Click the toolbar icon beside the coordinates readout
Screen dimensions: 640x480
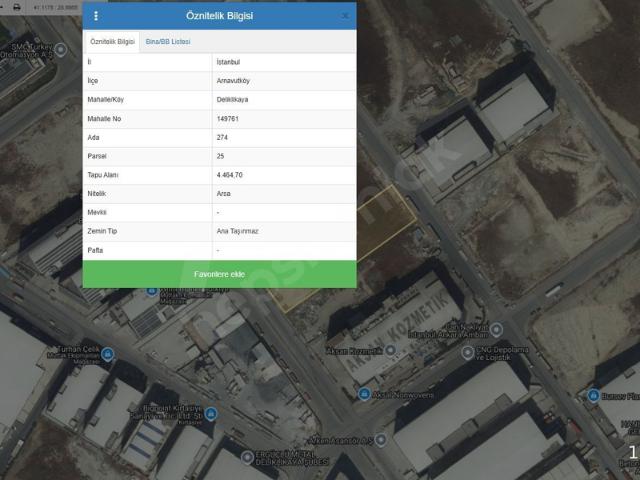tap(17, 7)
